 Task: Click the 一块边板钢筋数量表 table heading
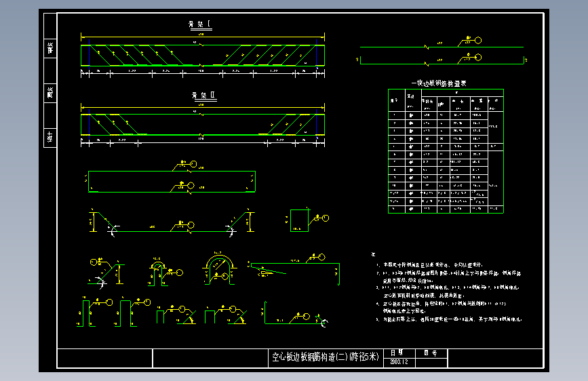(439, 83)
